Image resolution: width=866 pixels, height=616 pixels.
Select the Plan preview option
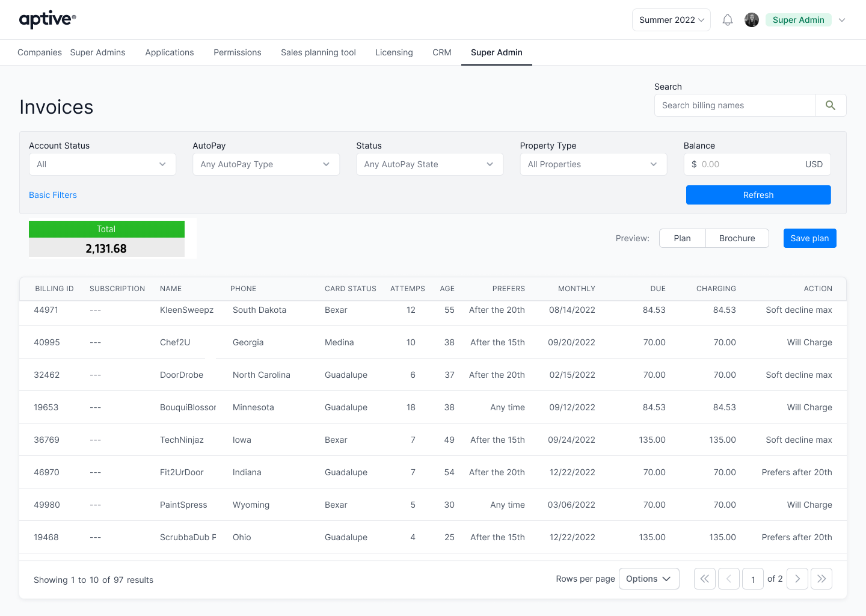[x=683, y=238]
